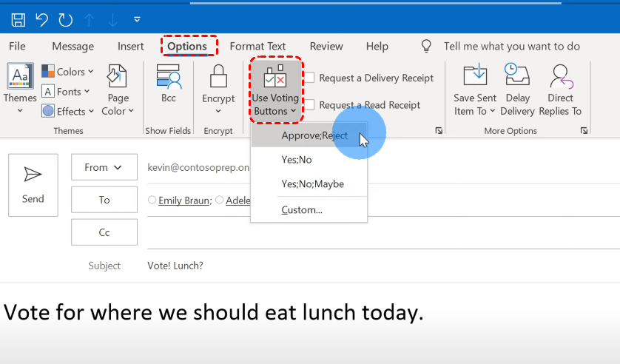Click the Cc address field

point(383,232)
